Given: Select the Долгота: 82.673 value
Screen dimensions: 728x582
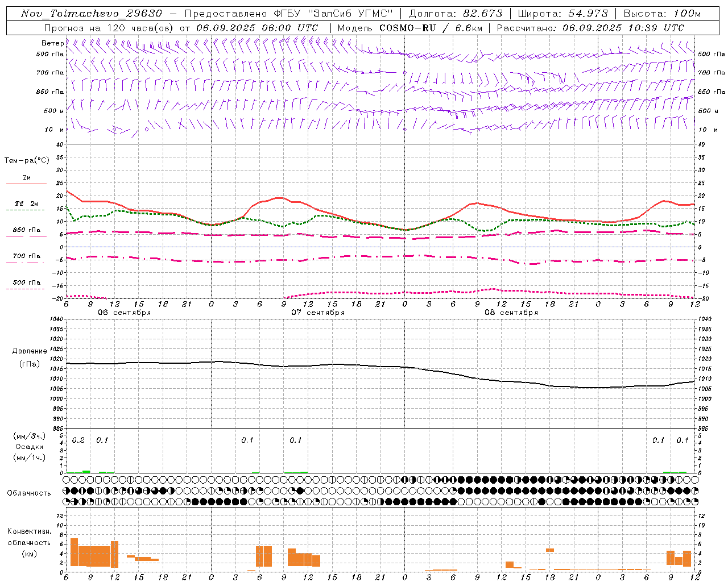Looking at the screenshot, I should coord(456,14).
